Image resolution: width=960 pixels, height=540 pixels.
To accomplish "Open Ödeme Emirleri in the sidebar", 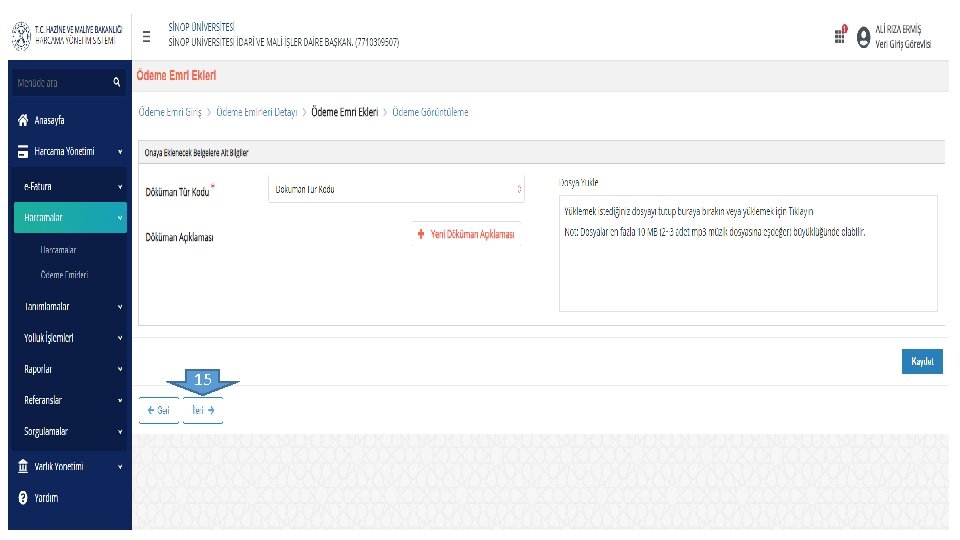I will pos(64,275).
